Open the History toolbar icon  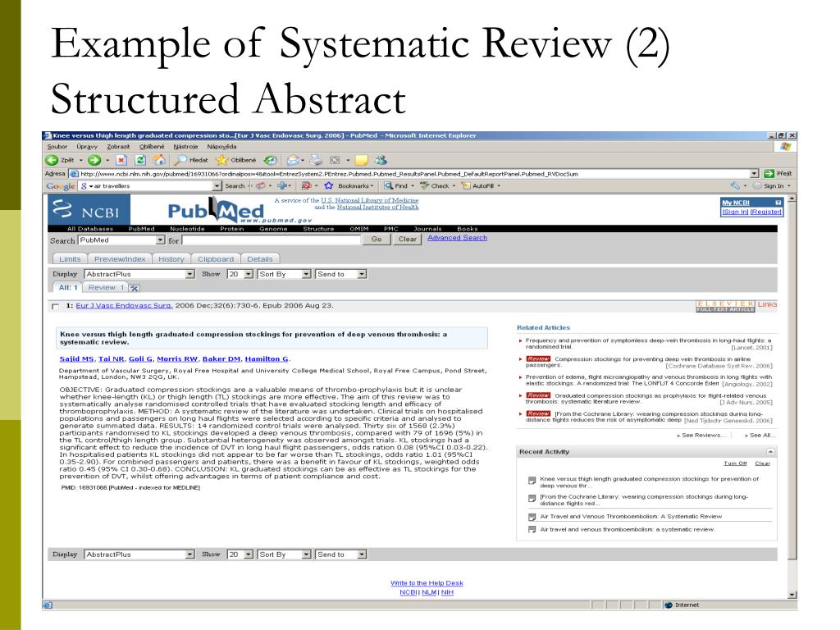click(271, 160)
